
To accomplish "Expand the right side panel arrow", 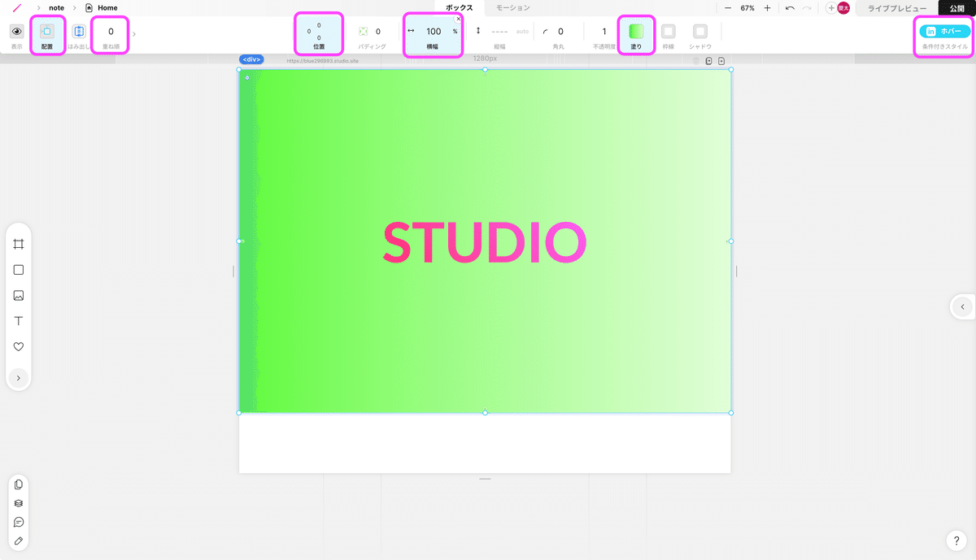I will click(963, 306).
